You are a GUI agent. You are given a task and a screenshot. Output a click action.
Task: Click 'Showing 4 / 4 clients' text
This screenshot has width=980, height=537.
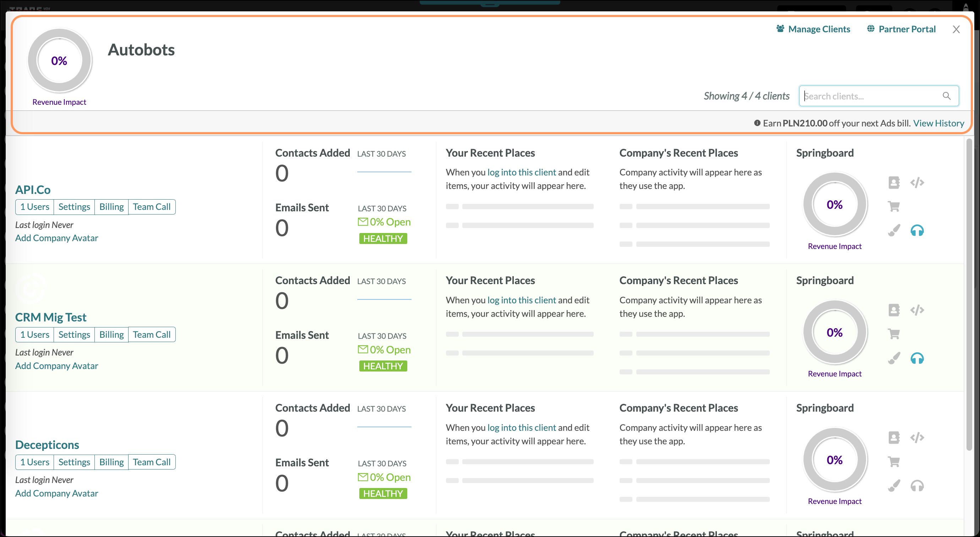pos(746,96)
